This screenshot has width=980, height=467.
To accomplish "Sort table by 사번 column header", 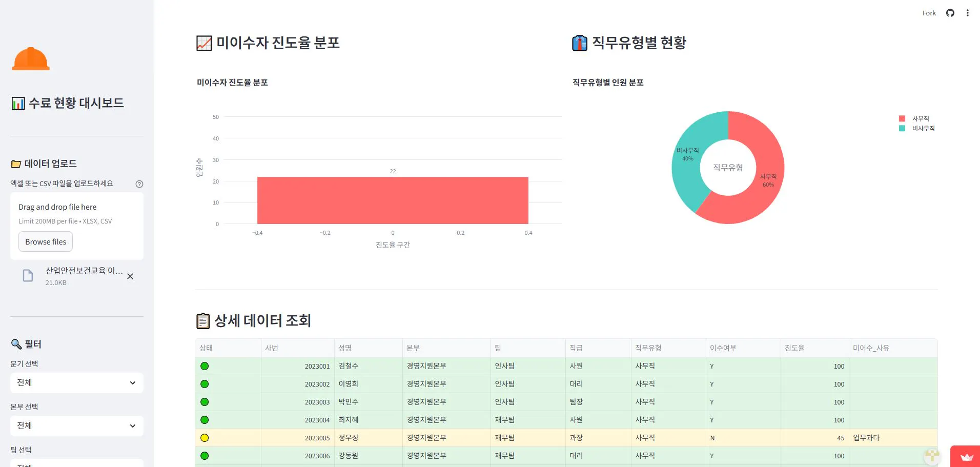I will (x=297, y=348).
